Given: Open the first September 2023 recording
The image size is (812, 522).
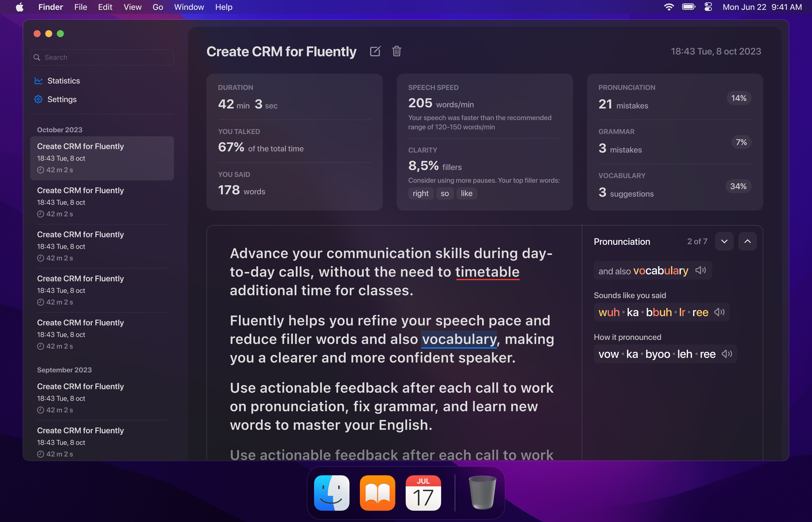Looking at the screenshot, I should (102, 398).
